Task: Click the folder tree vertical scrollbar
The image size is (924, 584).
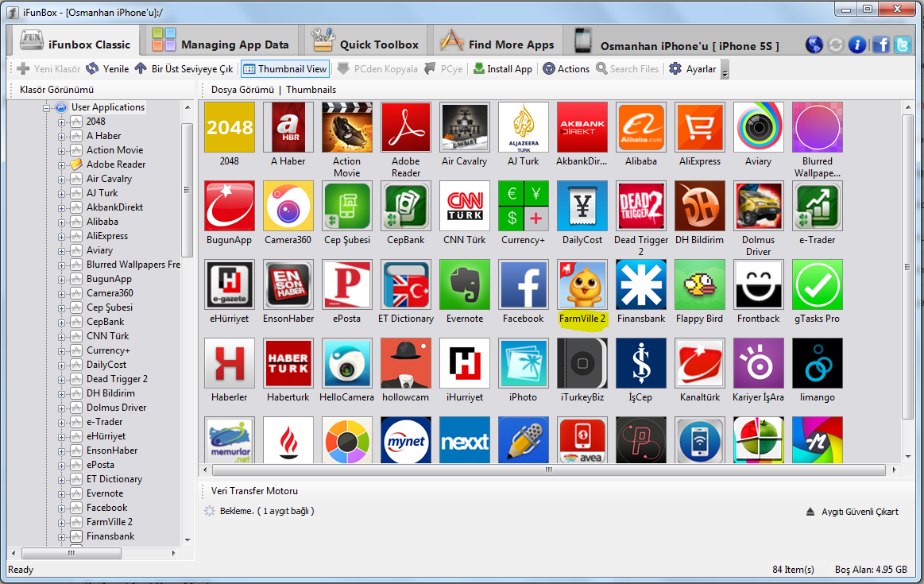Action: click(188, 190)
